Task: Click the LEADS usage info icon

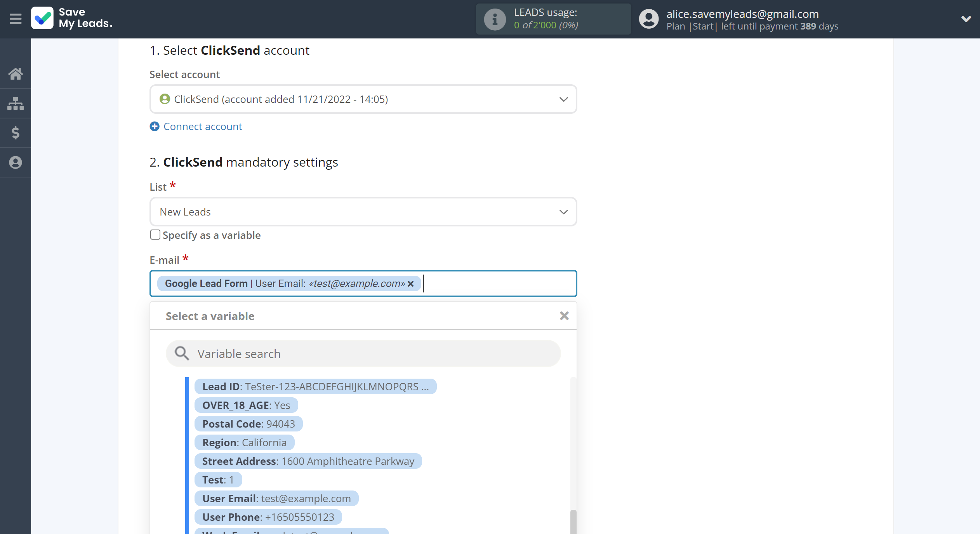Action: [495, 19]
